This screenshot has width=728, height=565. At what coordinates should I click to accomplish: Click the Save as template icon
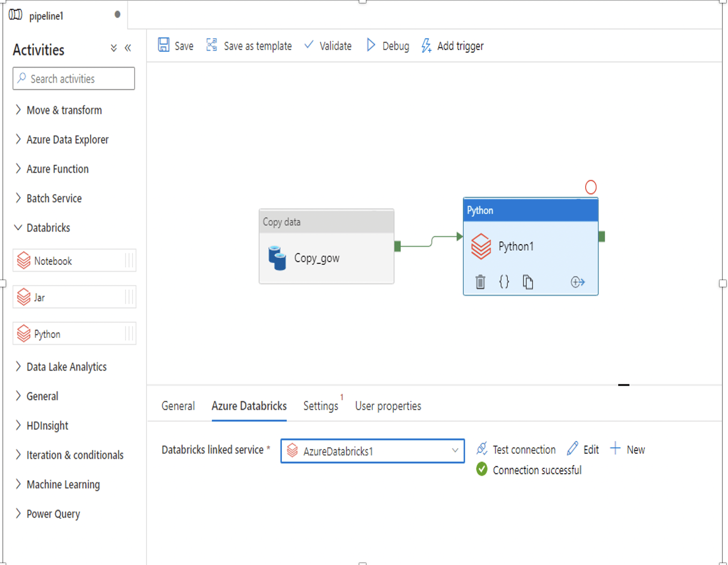point(212,45)
